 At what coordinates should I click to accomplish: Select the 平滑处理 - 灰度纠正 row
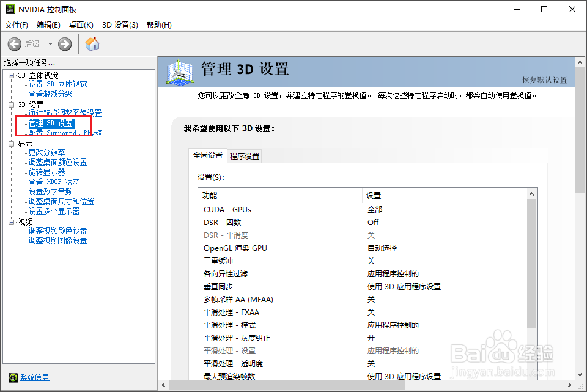click(362, 338)
